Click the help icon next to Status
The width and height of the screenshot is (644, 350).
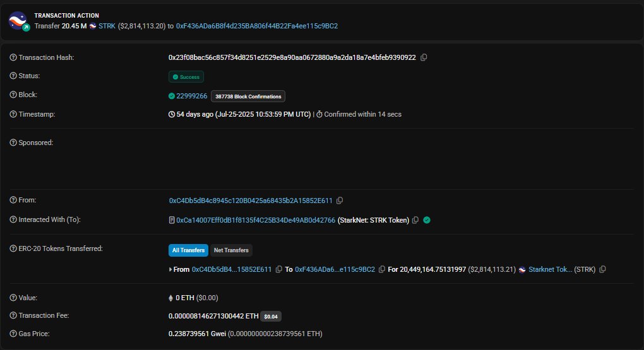[x=13, y=76]
